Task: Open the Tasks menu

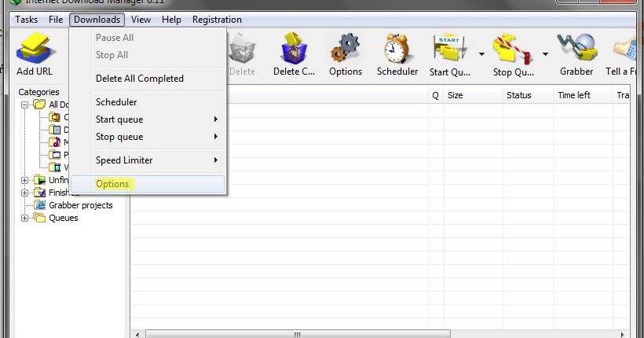Action: [26, 20]
